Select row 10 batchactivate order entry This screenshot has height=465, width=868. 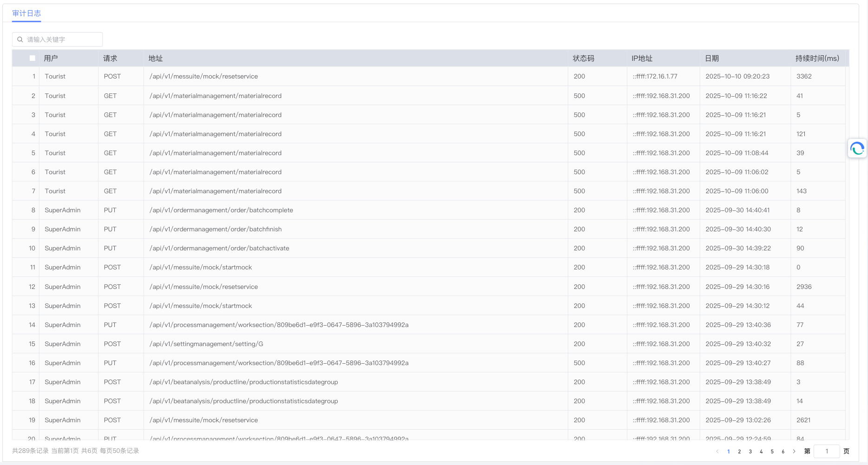click(x=219, y=248)
